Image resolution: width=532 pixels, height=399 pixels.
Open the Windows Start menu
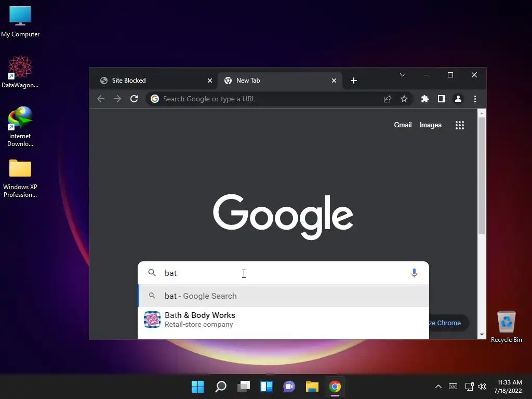pyautogui.click(x=197, y=387)
